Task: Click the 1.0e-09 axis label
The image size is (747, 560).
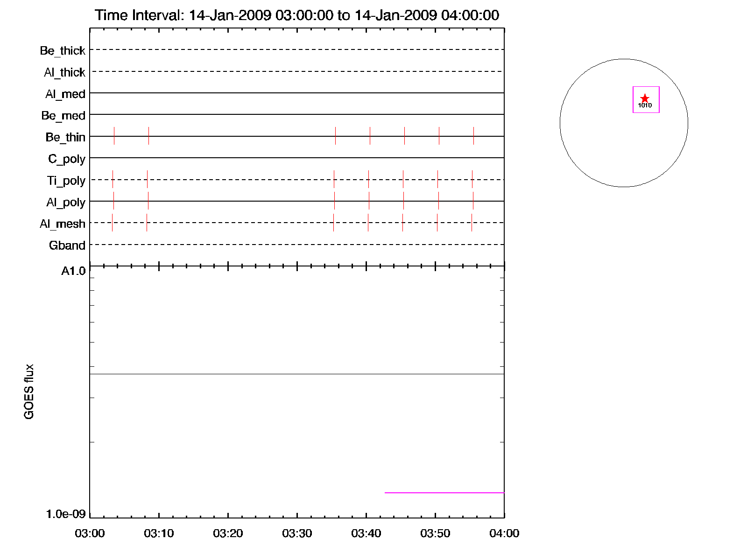Action: click(x=66, y=514)
